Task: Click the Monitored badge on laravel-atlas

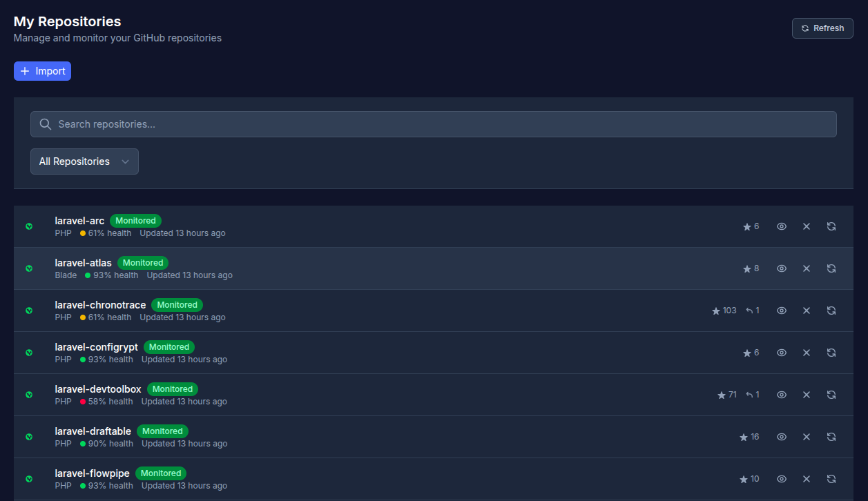Action: coord(143,263)
